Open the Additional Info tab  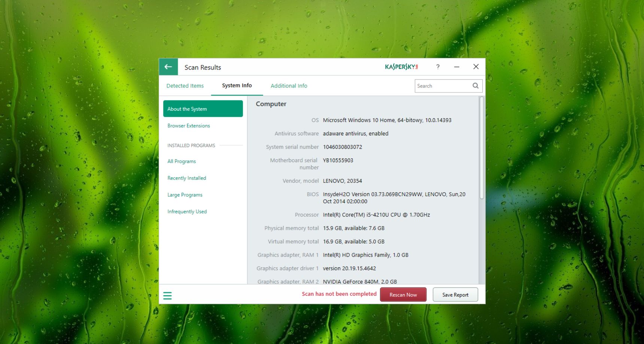coord(289,86)
